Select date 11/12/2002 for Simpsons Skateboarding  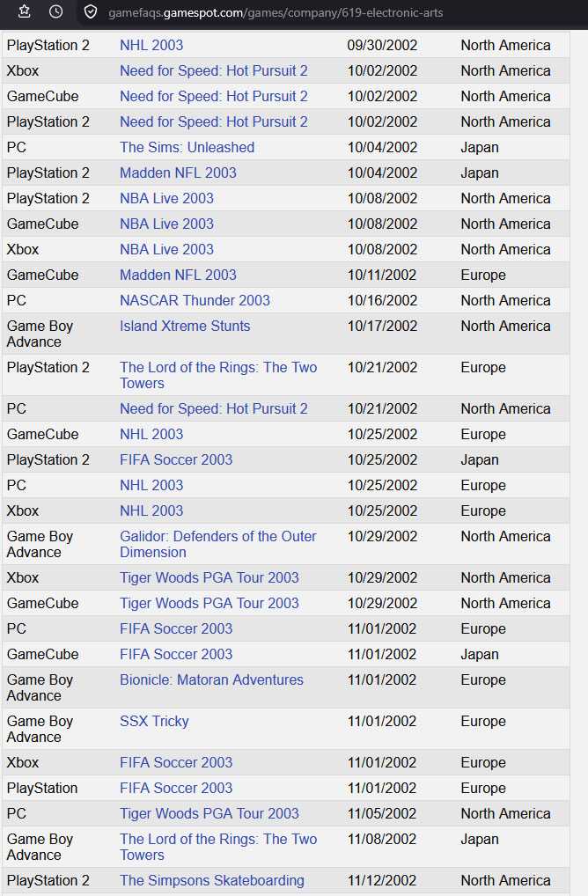(382, 880)
